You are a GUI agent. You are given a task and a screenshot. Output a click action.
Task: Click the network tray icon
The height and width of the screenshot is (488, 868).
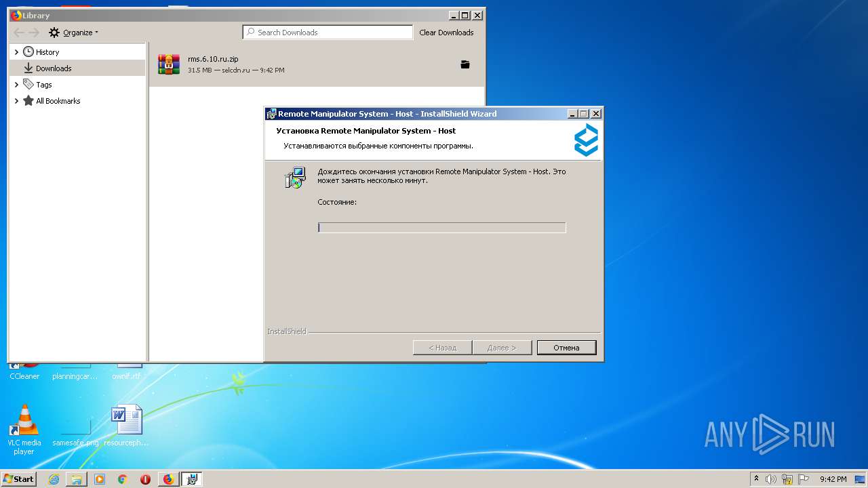(x=787, y=479)
